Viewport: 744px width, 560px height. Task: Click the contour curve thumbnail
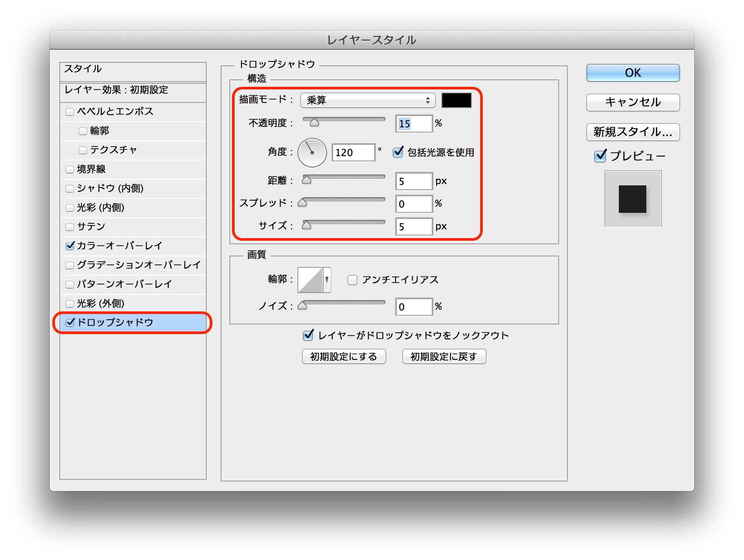310,280
